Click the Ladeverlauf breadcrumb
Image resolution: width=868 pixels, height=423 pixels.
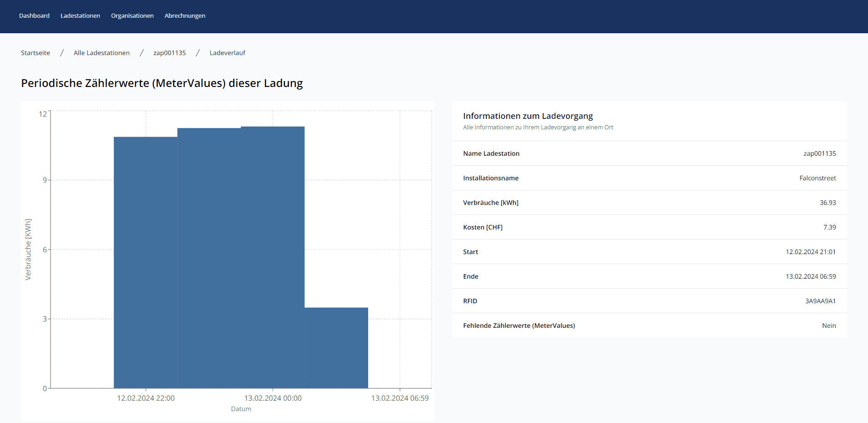pyautogui.click(x=227, y=53)
